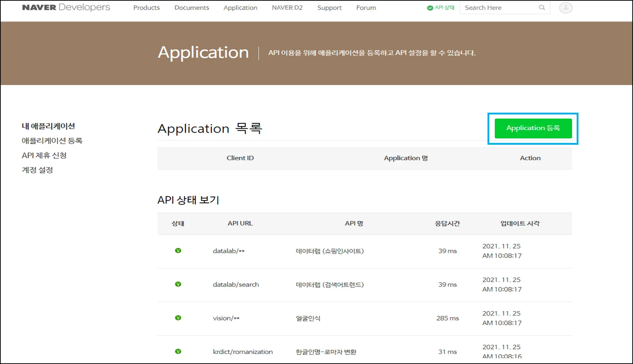This screenshot has height=364, width=633.
Task: Click the search magnifier icon
Action: tap(542, 7)
